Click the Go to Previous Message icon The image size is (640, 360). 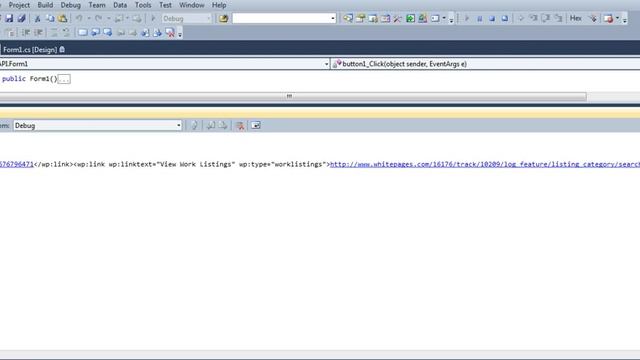[x=211, y=126]
